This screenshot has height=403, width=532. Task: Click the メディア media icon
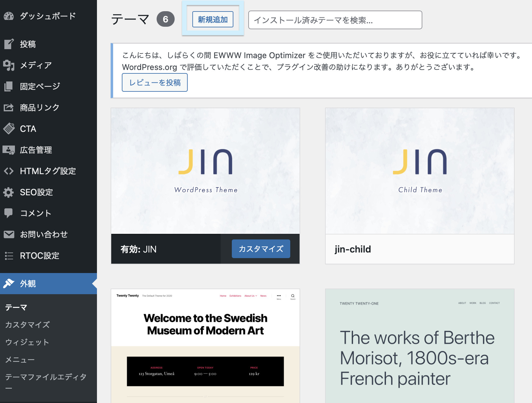[9, 65]
